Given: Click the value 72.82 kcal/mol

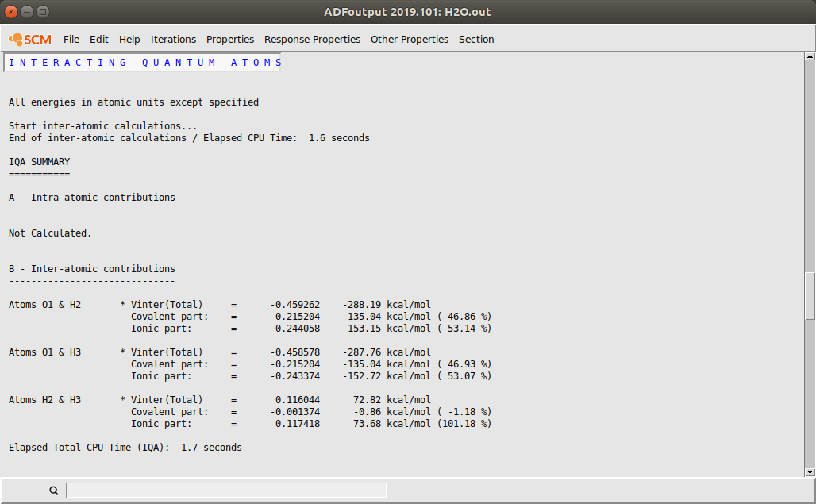Looking at the screenshot, I should click(x=392, y=400).
